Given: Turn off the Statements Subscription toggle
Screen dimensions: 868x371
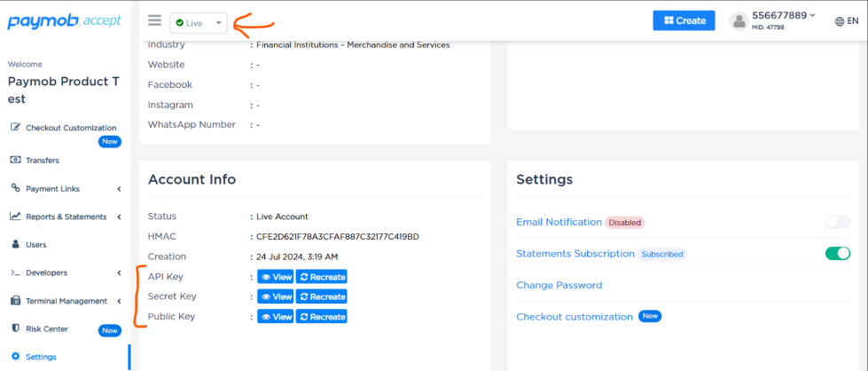Looking at the screenshot, I should tap(837, 254).
